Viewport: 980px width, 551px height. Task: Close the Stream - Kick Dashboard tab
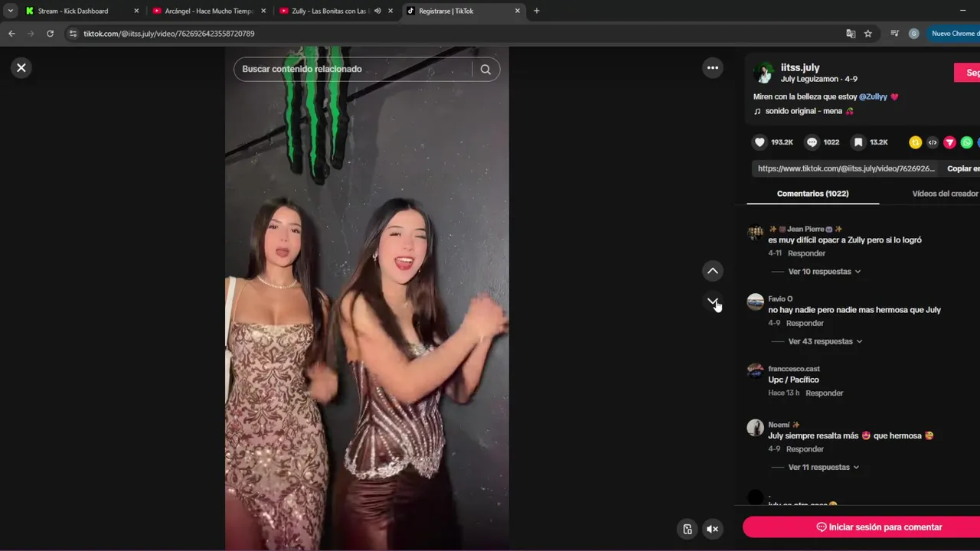(x=136, y=11)
